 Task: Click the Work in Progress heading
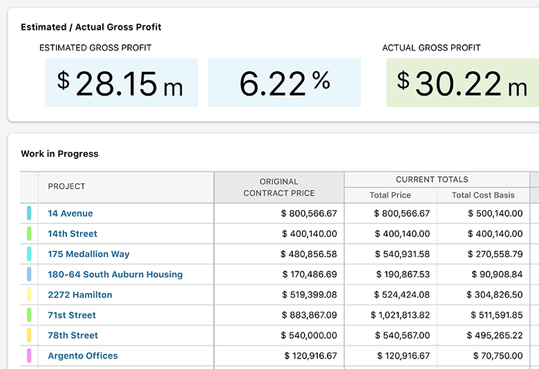[x=59, y=154]
